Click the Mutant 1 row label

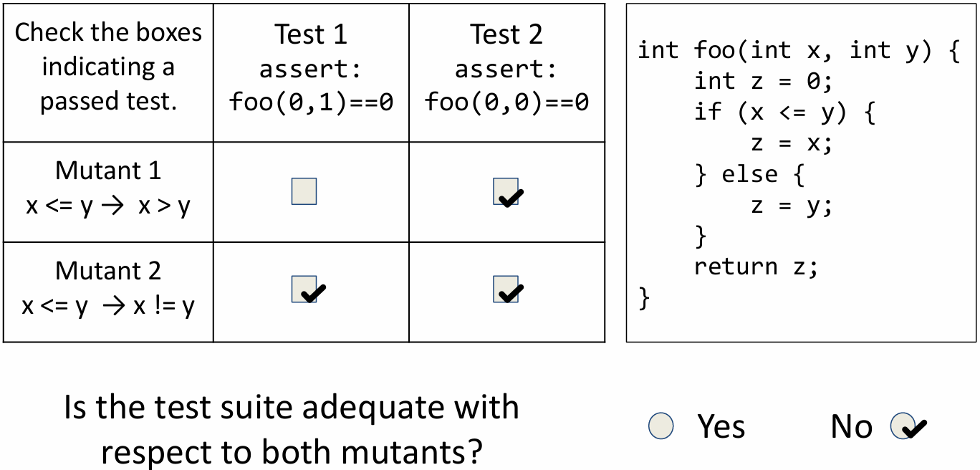pos(108,171)
